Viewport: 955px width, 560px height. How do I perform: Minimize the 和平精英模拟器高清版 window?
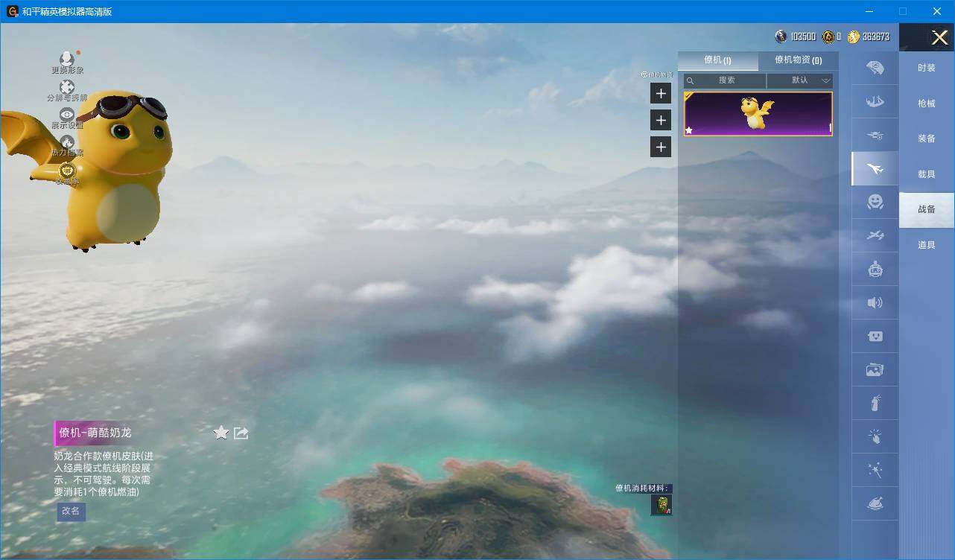pyautogui.click(x=869, y=11)
